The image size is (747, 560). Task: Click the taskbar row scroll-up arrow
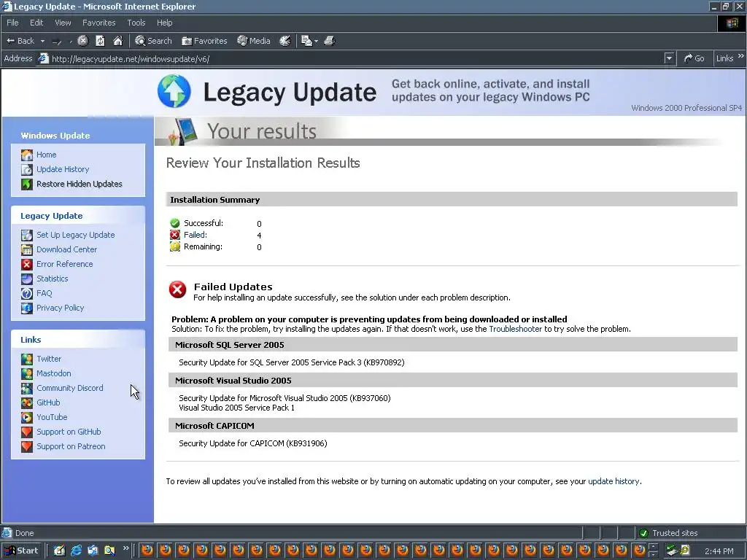tap(653, 547)
